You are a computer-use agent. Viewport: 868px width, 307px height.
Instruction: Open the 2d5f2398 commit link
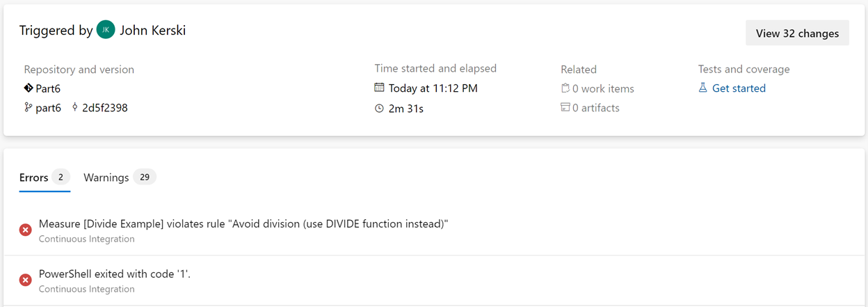click(105, 108)
